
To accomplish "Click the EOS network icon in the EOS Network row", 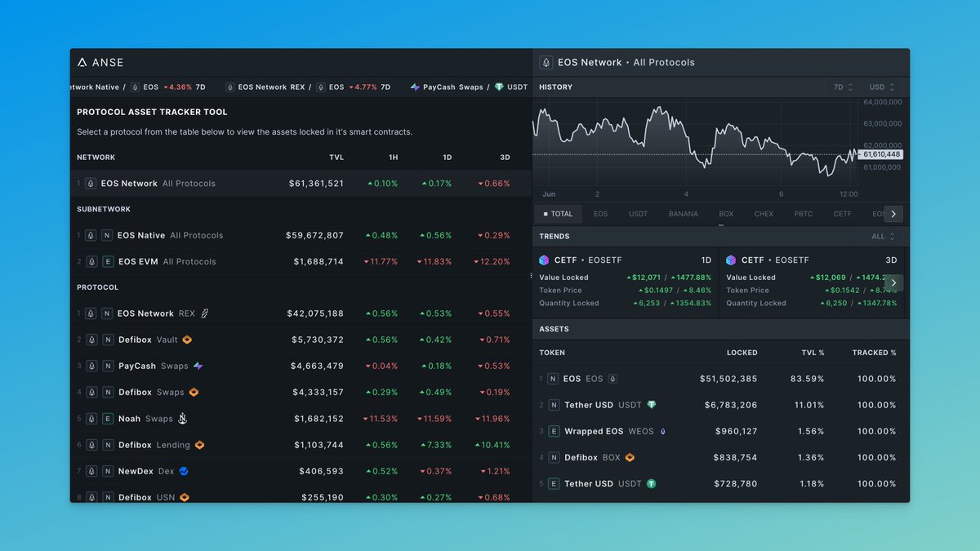I will coord(91,184).
